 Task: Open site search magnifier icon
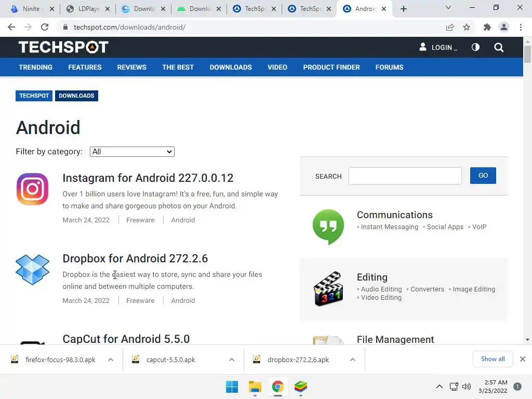499,47
